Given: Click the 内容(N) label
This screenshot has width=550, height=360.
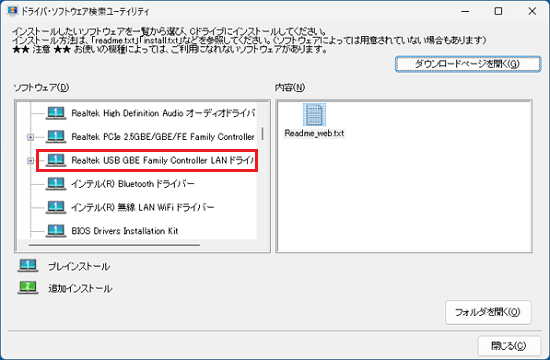Looking at the screenshot, I should (x=290, y=87).
